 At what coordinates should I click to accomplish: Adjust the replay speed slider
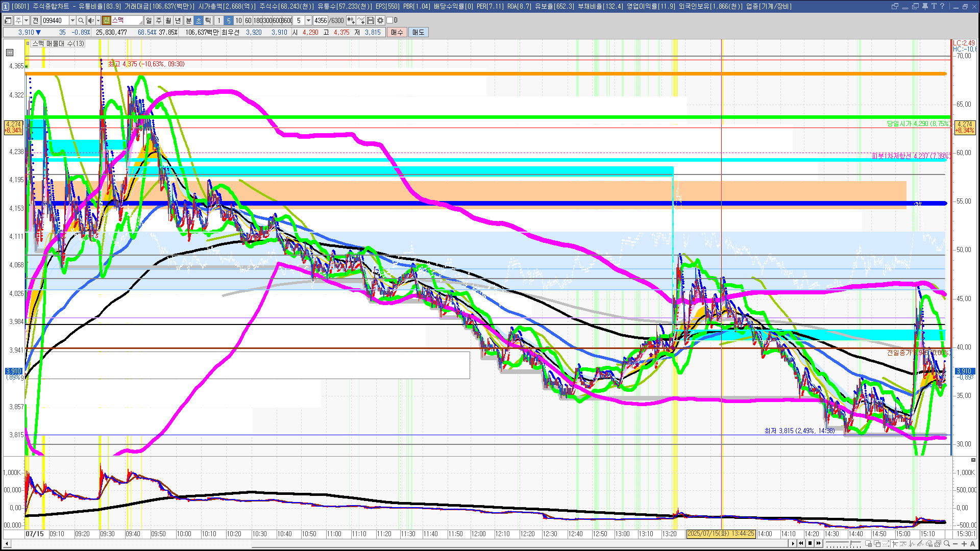tap(850, 544)
